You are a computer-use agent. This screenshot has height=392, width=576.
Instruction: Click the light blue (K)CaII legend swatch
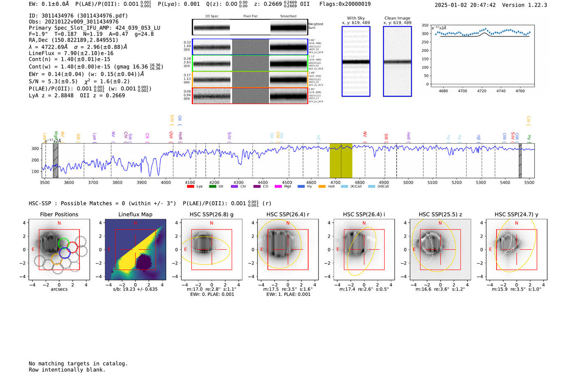[x=344, y=186]
